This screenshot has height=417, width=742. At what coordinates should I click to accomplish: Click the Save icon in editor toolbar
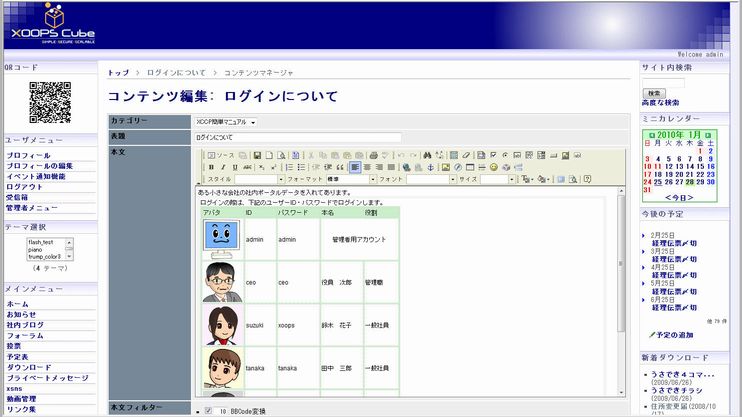(x=257, y=155)
